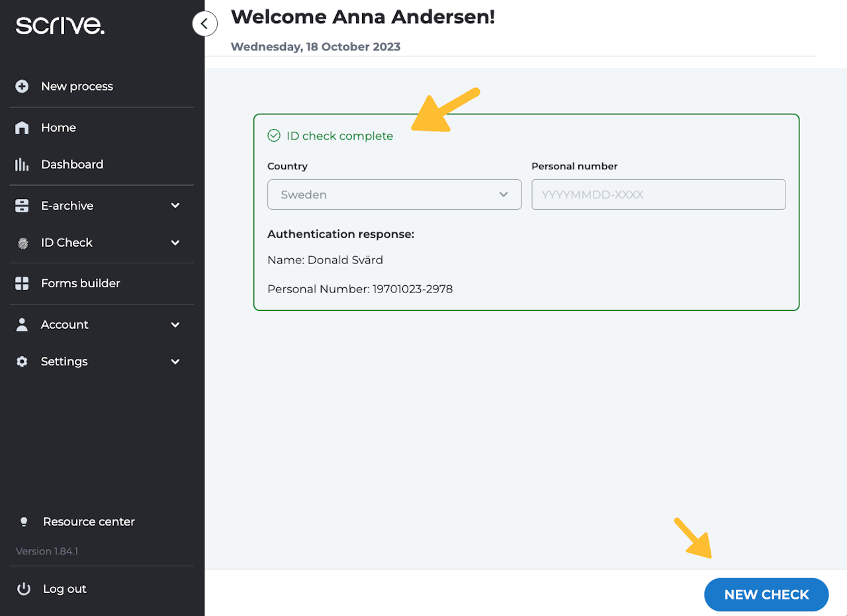Collapse the sidebar with the arrow button
This screenshot has width=847, height=616.
(x=204, y=24)
